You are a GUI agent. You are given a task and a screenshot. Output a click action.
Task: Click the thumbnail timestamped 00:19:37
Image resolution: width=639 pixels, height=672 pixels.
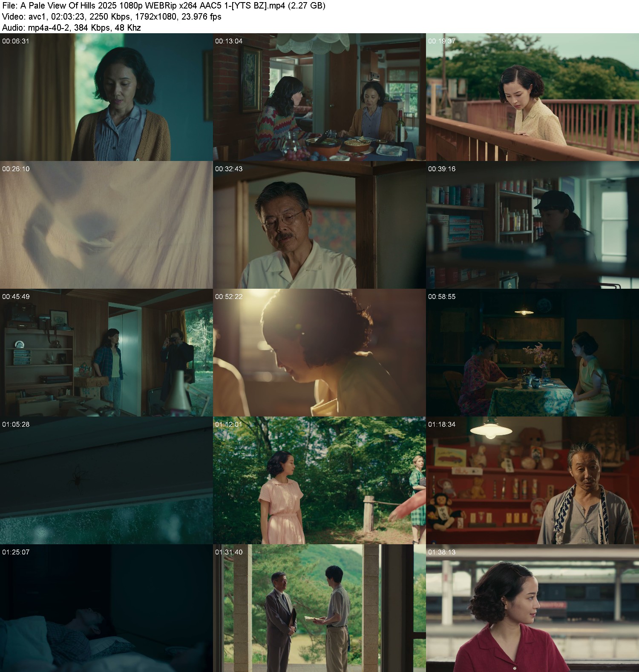[x=532, y=97]
